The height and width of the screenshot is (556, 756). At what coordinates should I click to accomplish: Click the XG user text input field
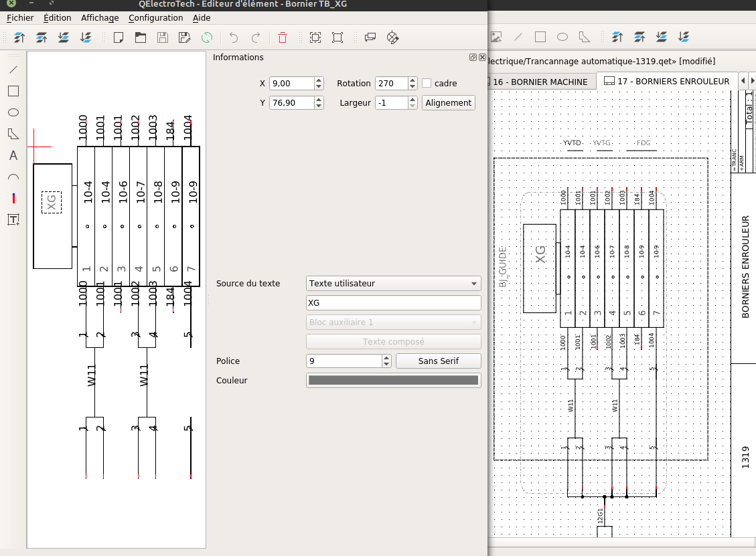pos(393,303)
